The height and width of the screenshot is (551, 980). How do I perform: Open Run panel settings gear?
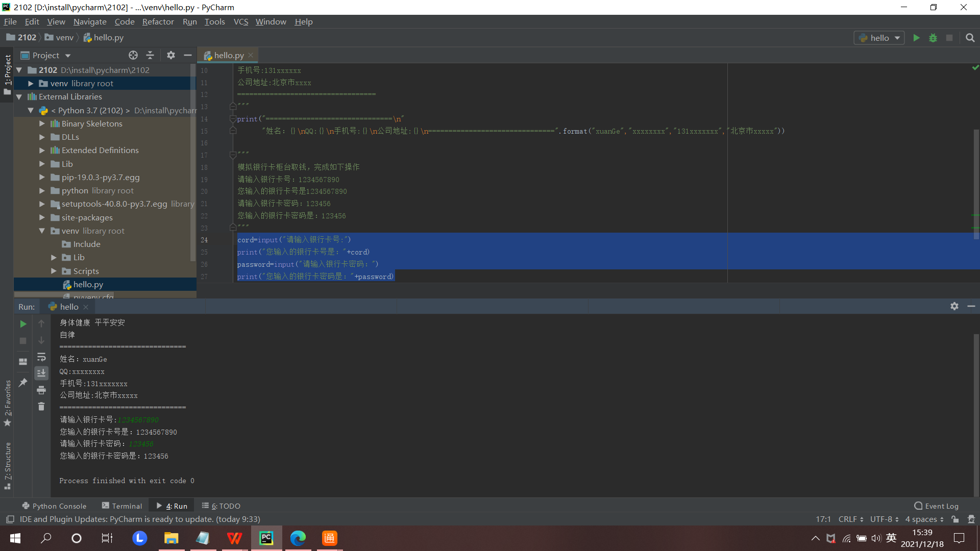(x=954, y=306)
